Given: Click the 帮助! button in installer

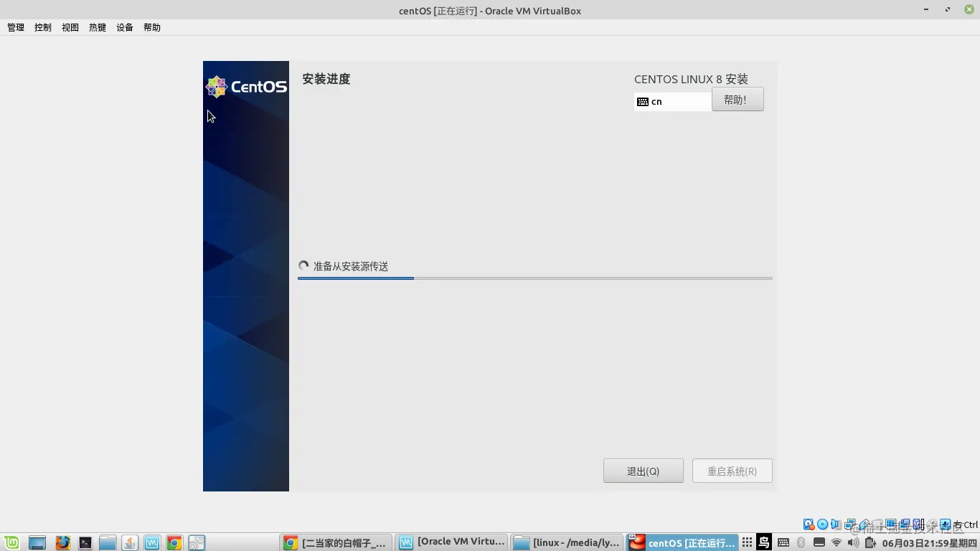Looking at the screenshot, I should [738, 100].
